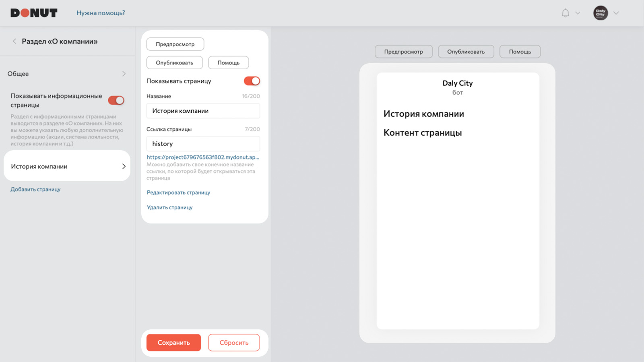The image size is (644, 362).
Task: Expand the Общее section chevron
Action: tap(124, 74)
